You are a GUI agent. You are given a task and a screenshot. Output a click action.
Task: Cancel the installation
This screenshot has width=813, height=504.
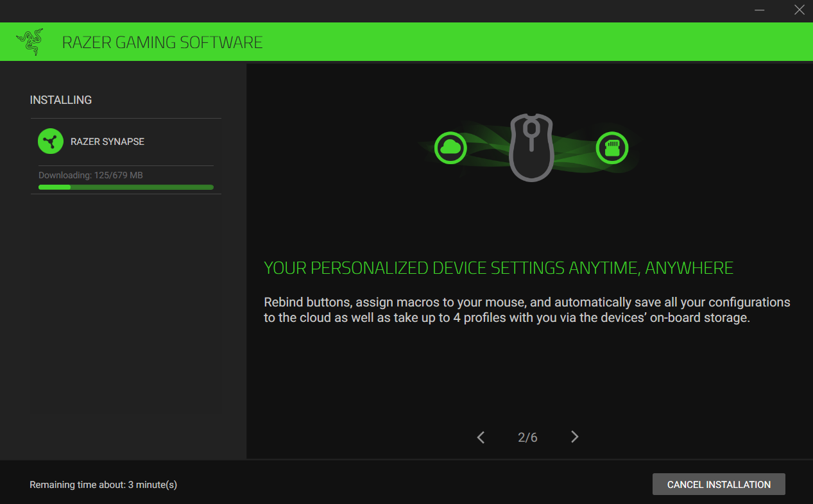[x=719, y=485]
